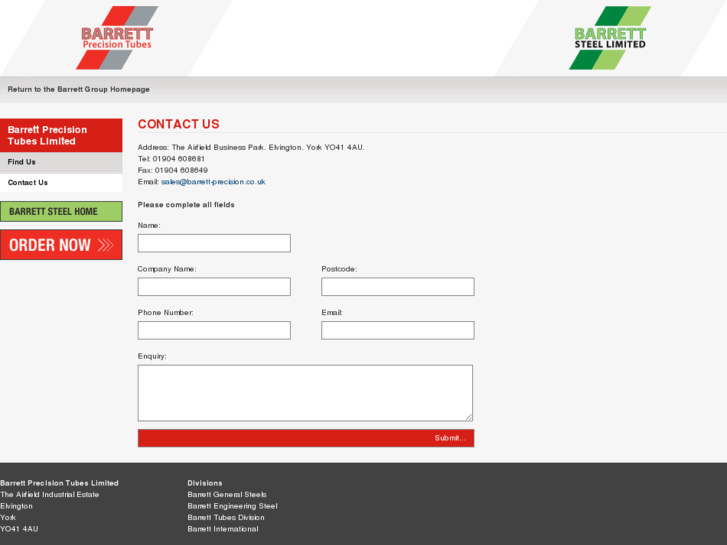Select footer 'Elvington' text

click(x=16, y=506)
